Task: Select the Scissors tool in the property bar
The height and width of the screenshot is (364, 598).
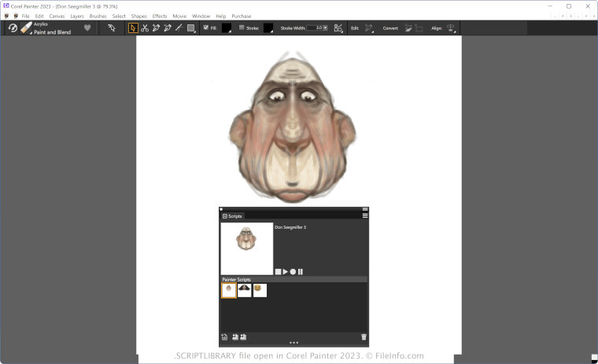Action: (x=145, y=28)
